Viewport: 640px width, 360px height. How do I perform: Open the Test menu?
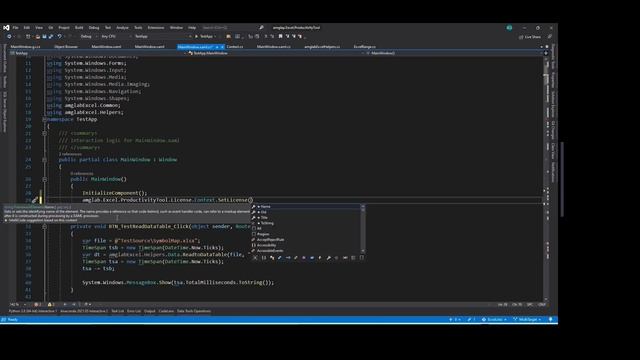pyautogui.click(x=108, y=28)
